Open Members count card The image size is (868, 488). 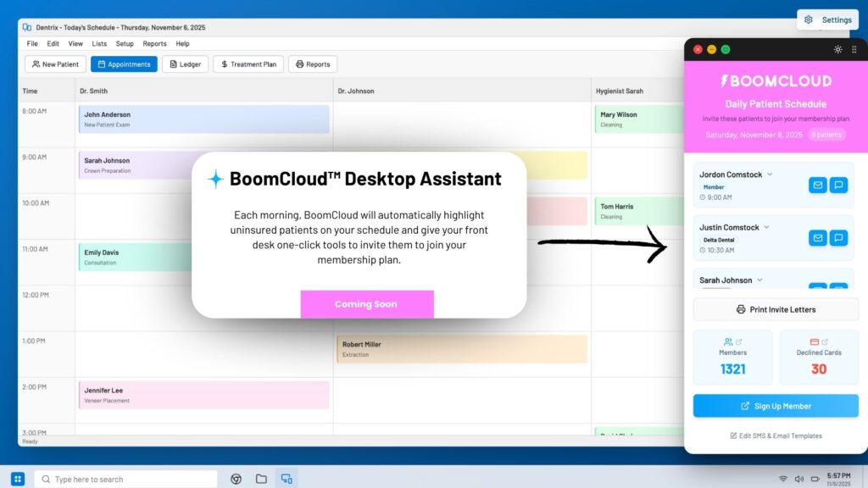[732, 358]
